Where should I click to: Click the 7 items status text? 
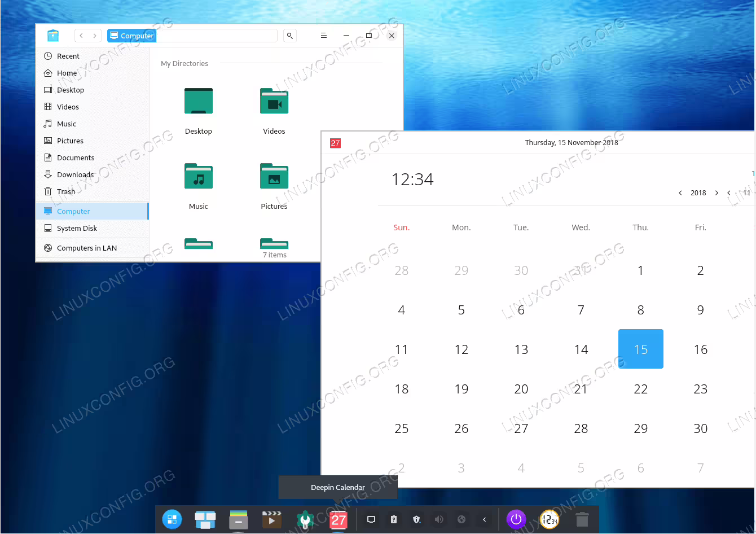point(275,255)
